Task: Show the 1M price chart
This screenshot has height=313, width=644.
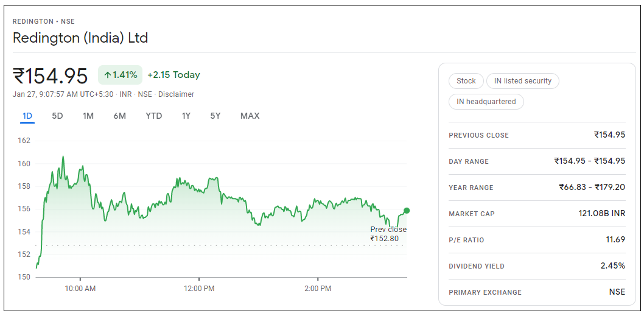Action: (x=88, y=116)
